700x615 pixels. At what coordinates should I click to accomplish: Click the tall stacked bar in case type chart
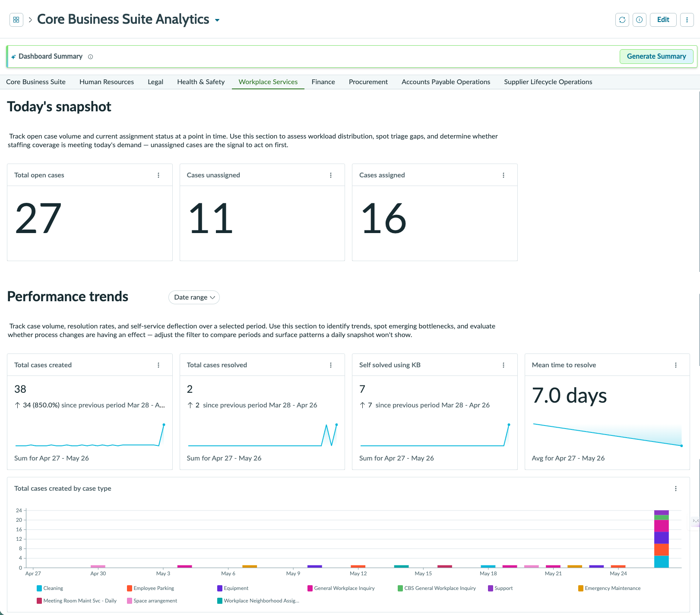tap(662, 539)
